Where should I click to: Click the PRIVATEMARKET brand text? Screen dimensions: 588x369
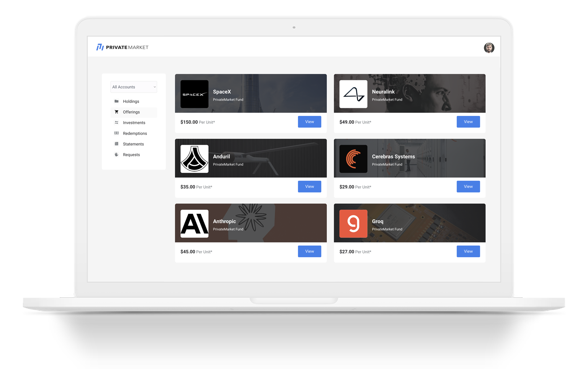click(x=127, y=47)
